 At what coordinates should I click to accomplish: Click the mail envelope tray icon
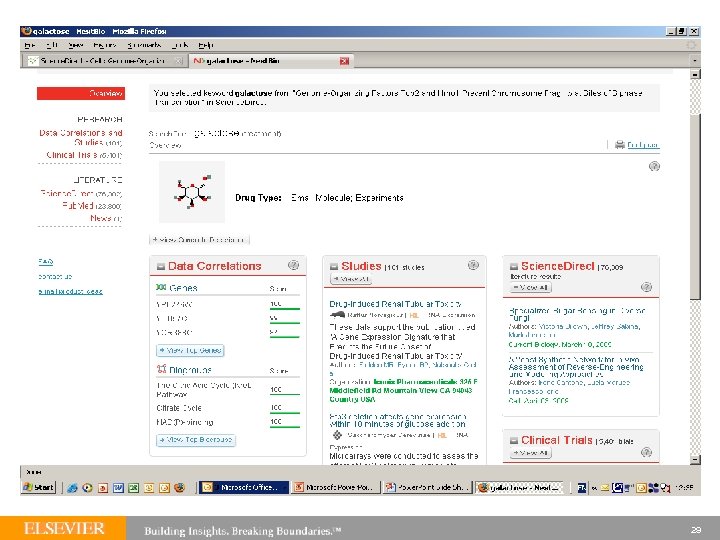coord(605,488)
